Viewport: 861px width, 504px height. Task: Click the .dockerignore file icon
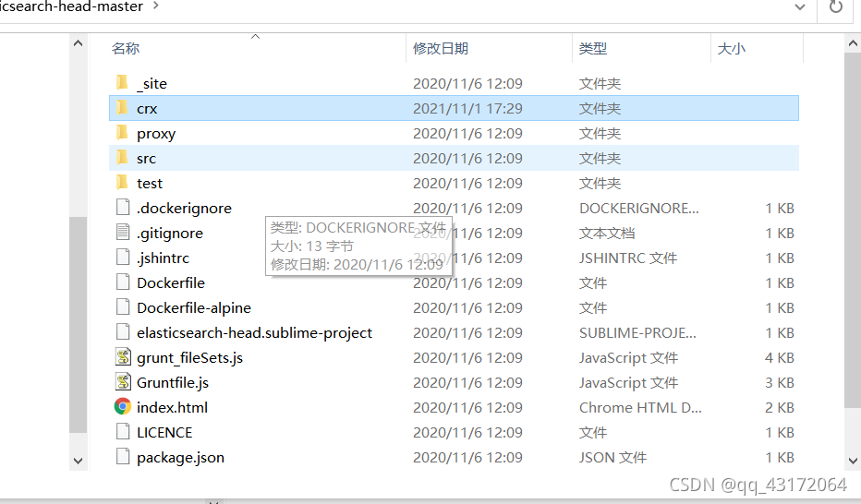(x=123, y=208)
